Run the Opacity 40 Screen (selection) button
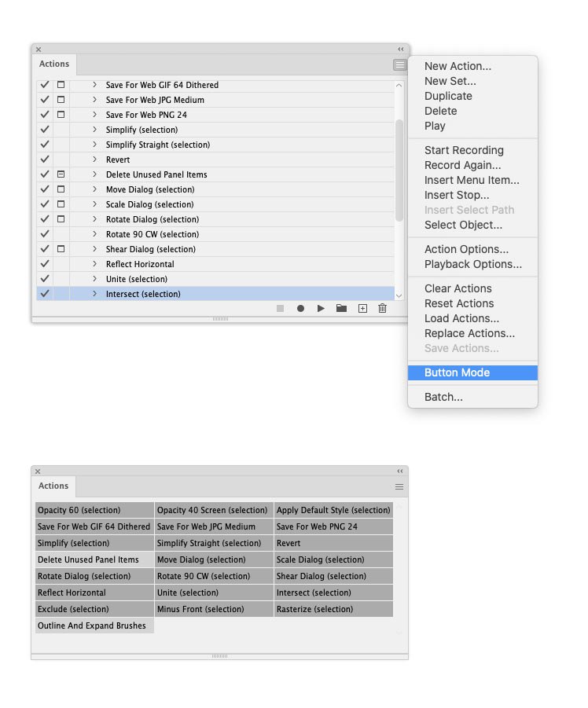This screenshot has height=708, width=588. pyautogui.click(x=214, y=510)
